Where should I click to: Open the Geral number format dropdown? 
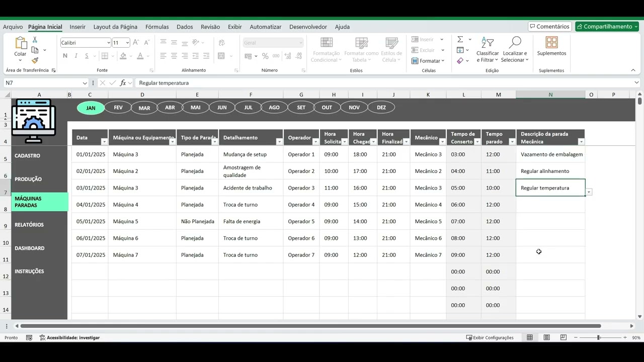tap(301, 43)
